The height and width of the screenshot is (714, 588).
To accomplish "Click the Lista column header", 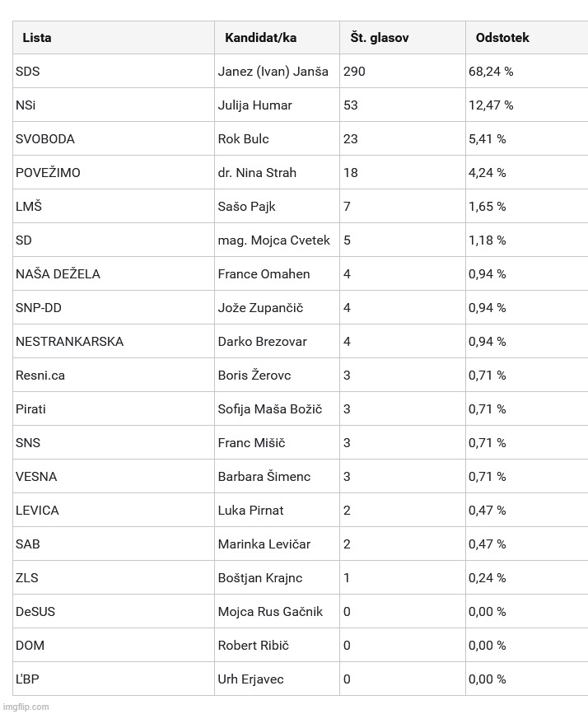I will 37,38.
